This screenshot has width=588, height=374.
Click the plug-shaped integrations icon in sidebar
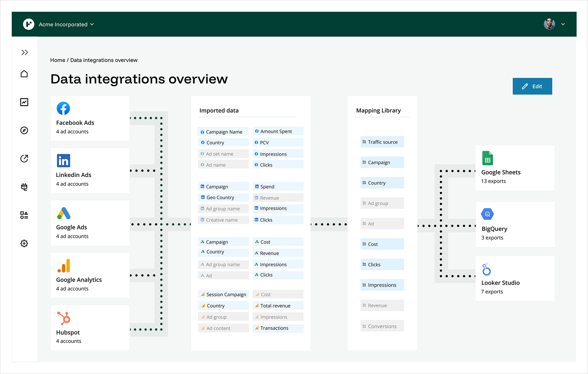pyautogui.click(x=24, y=187)
